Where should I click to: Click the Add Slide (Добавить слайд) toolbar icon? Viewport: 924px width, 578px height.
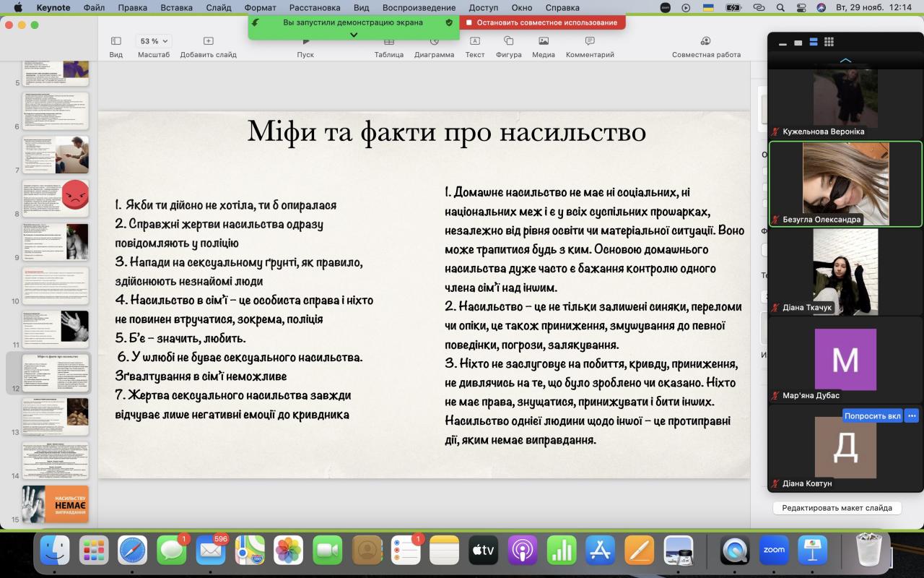coord(208,42)
